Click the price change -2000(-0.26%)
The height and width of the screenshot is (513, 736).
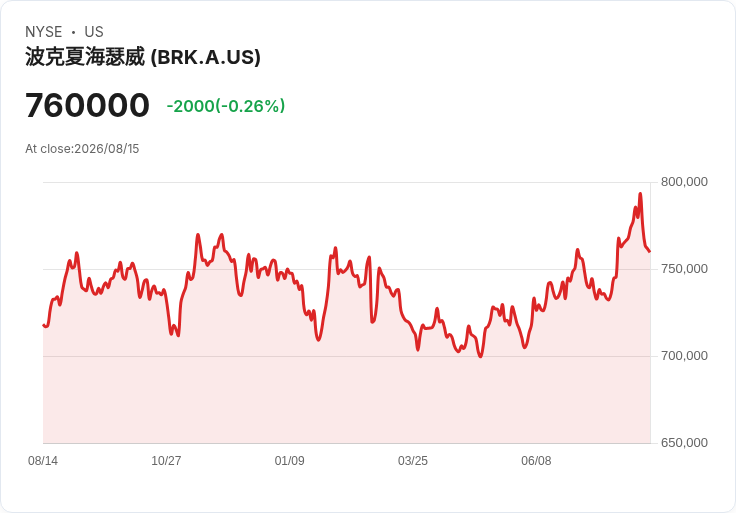226,106
